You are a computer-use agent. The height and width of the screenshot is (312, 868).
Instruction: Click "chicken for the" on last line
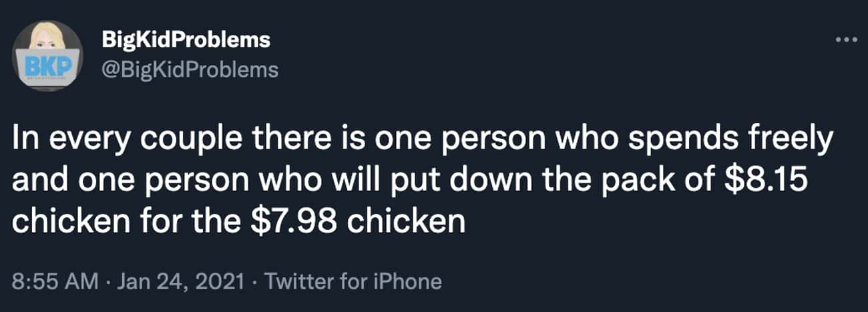[x=126, y=221]
